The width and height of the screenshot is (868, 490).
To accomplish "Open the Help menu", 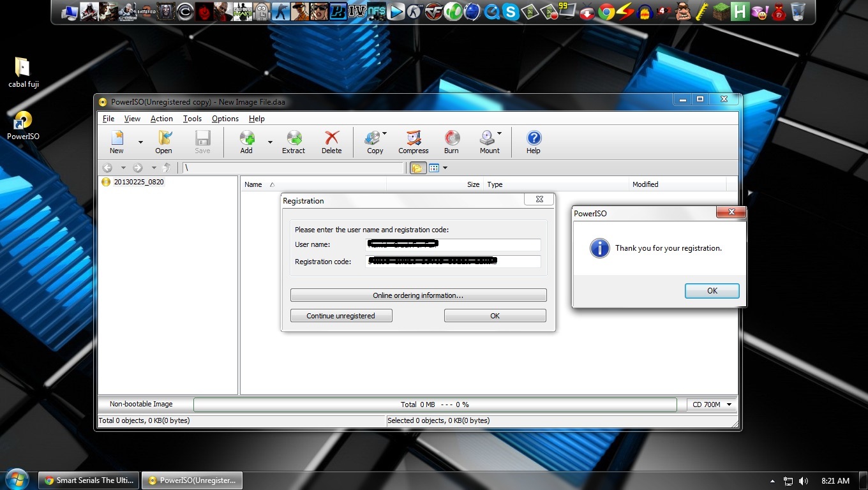I will (257, 119).
